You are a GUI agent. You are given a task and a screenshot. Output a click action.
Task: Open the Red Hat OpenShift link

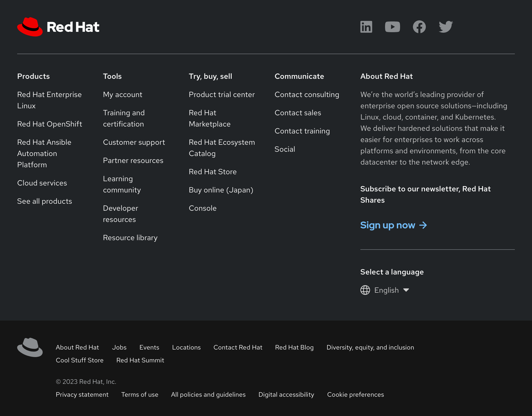pyautogui.click(x=50, y=124)
